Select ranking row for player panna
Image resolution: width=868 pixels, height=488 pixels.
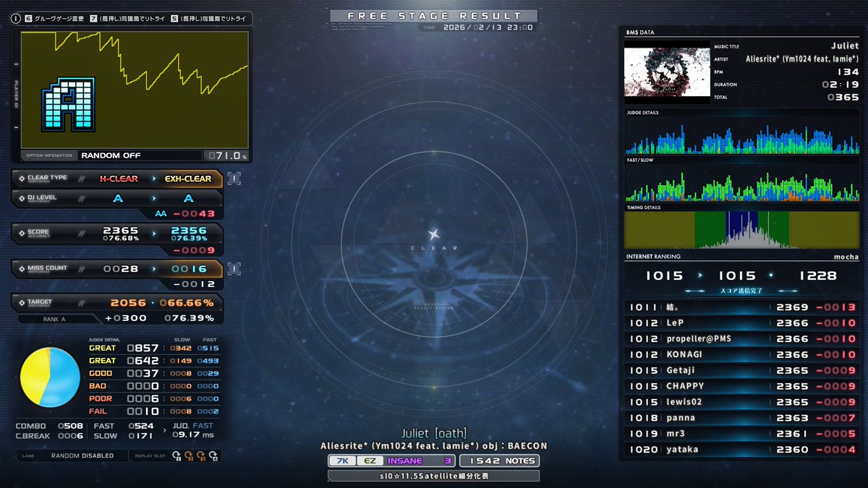click(x=741, y=418)
